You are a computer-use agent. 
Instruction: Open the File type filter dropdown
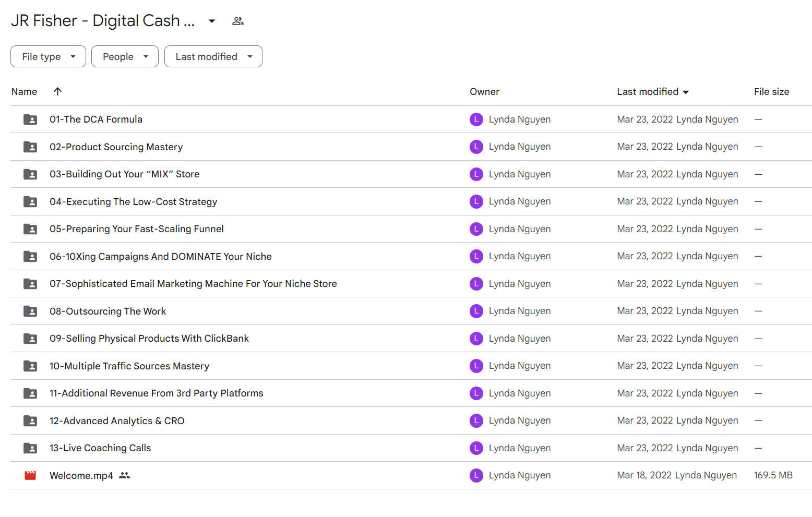[48, 56]
